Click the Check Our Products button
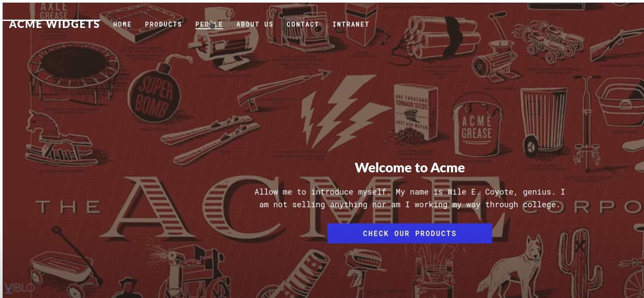644x298 pixels. pos(410,233)
